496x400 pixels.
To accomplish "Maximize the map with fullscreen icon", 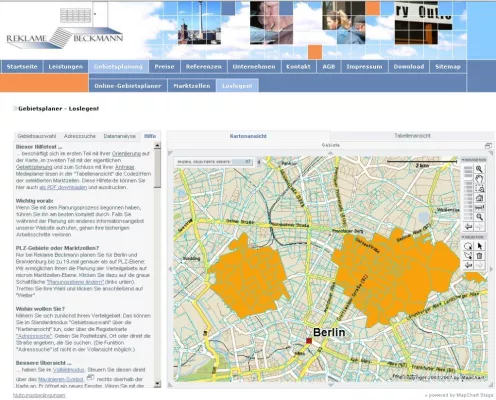I will click(x=488, y=146).
